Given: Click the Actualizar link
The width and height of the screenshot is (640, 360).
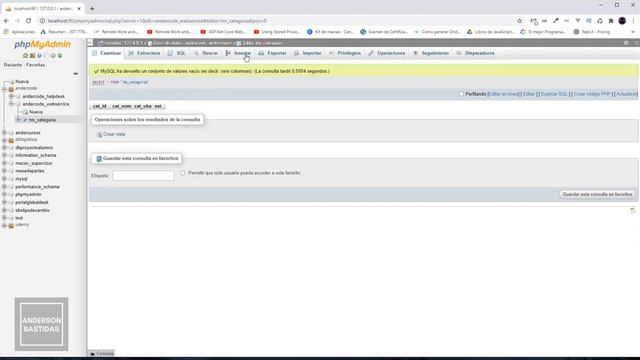Looking at the screenshot, I should click(x=626, y=94).
